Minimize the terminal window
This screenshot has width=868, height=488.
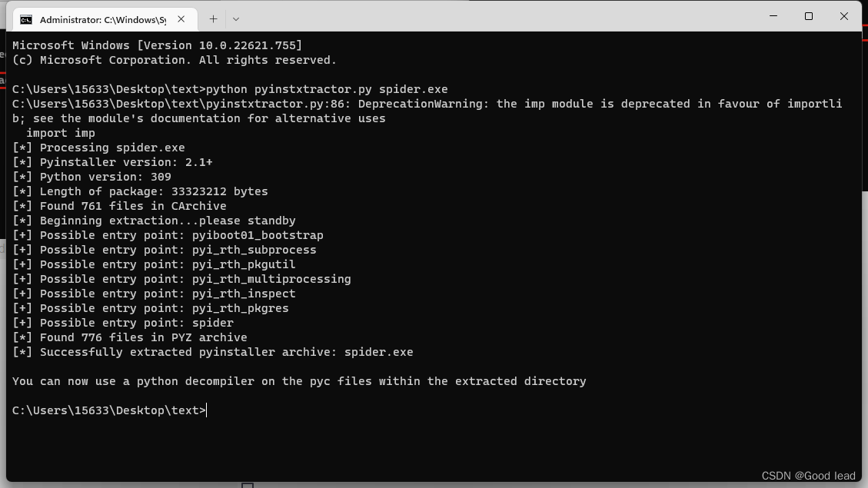(x=773, y=16)
